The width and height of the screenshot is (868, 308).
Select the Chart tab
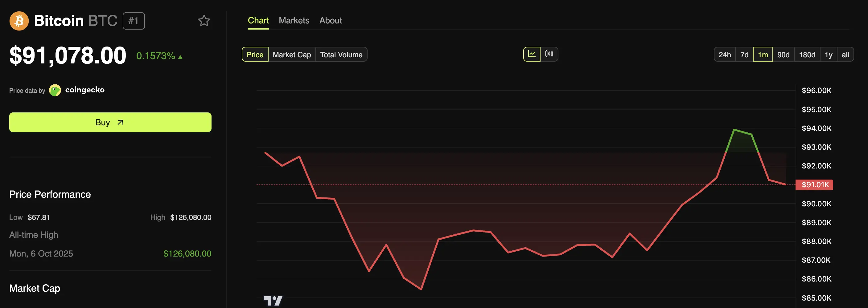pyautogui.click(x=258, y=20)
